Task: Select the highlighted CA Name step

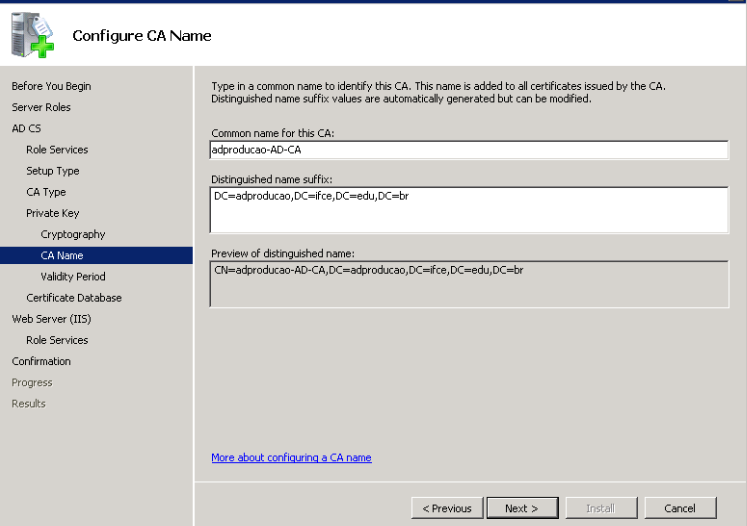Action: pyautogui.click(x=96, y=255)
